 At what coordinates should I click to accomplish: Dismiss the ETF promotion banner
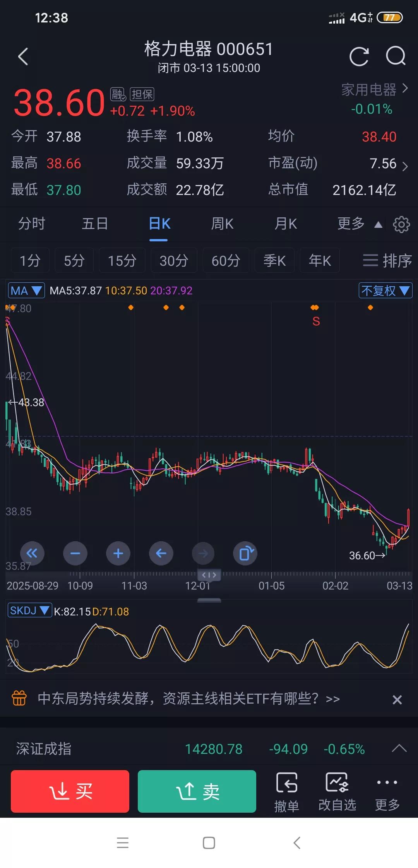coord(397,699)
